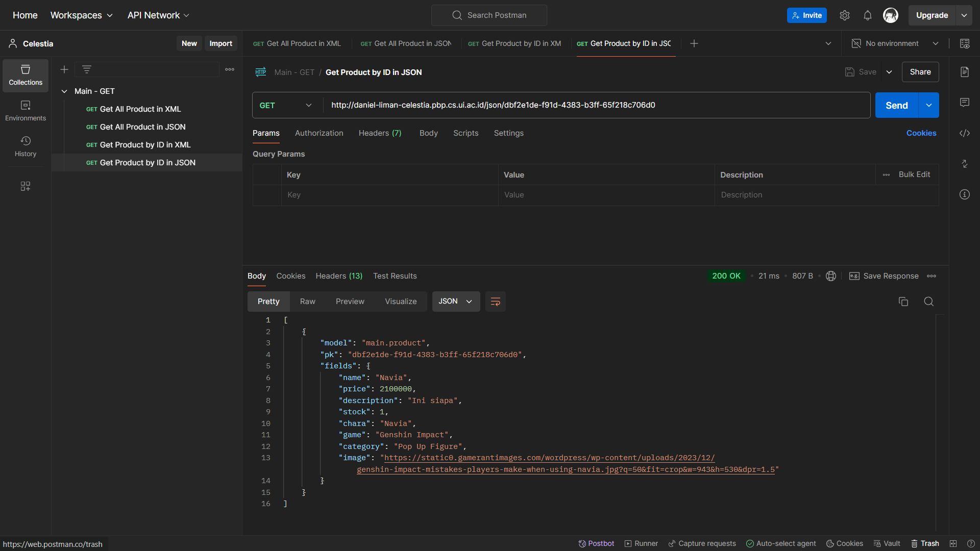This screenshot has height=551, width=980.
Task: Open the Get All Product in XML tab
Action: pyautogui.click(x=297, y=43)
